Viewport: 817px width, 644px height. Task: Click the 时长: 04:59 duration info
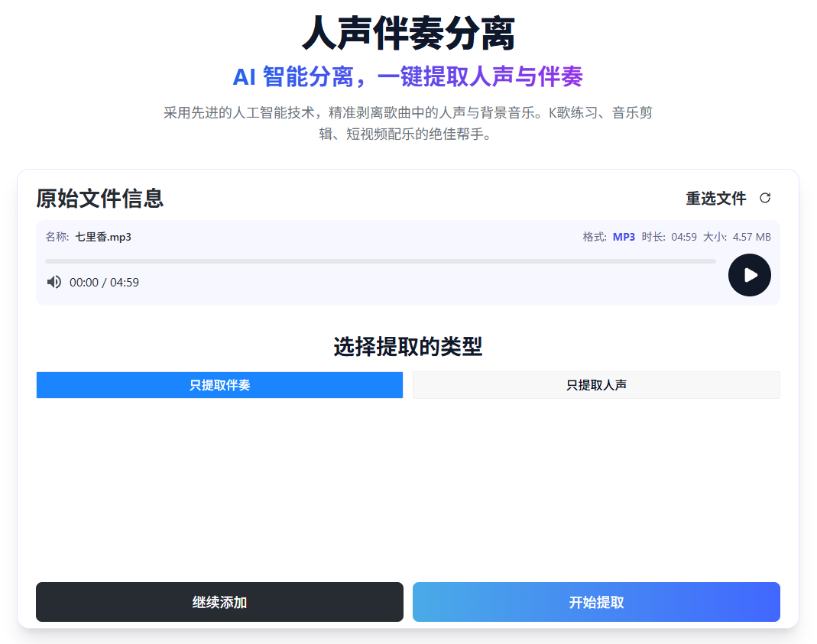(669, 237)
